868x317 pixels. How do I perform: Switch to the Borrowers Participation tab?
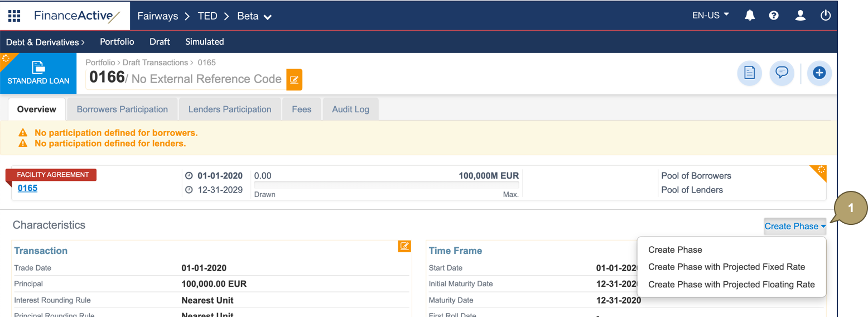[x=122, y=109]
